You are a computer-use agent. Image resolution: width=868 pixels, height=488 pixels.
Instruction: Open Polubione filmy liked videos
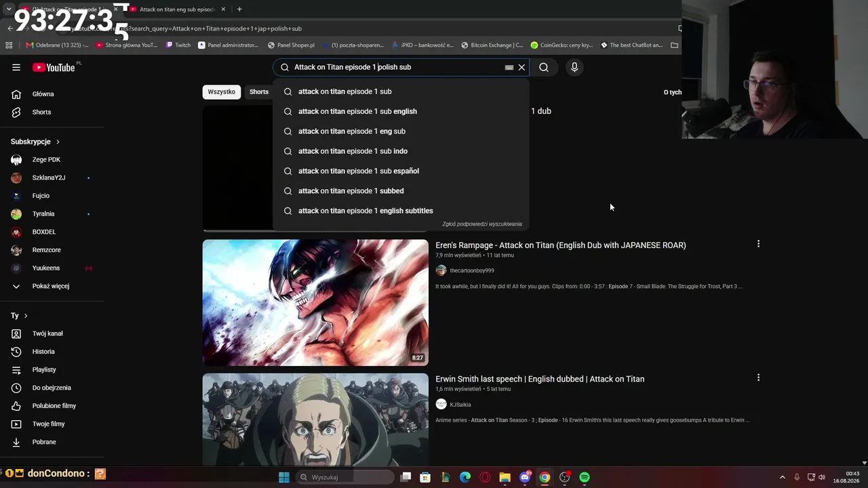tap(52, 406)
